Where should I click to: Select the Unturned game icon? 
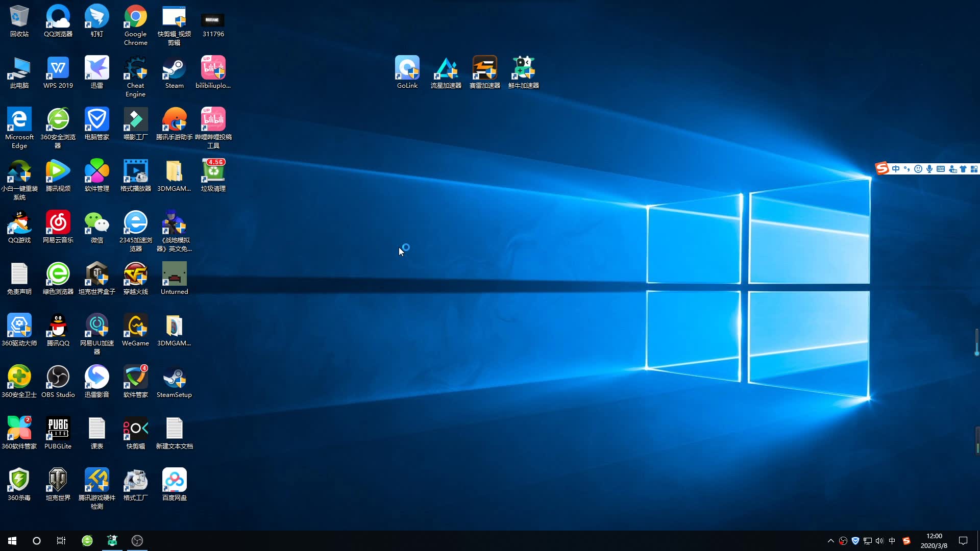(x=175, y=279)
